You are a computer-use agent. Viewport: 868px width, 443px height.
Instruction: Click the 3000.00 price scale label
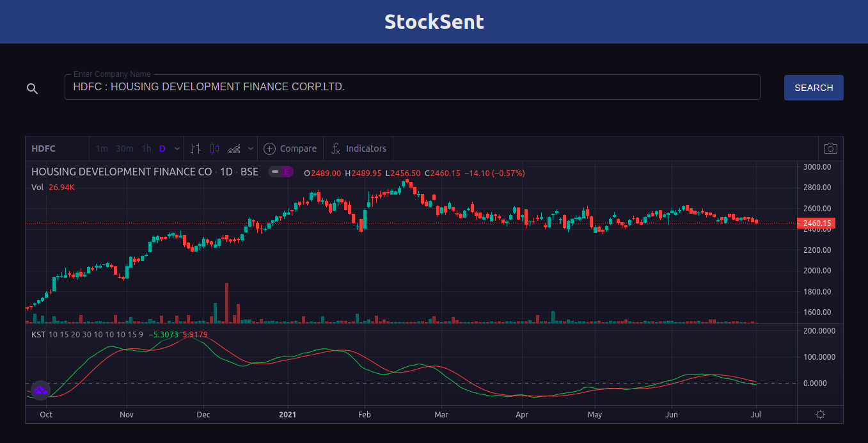pos(817,166)
